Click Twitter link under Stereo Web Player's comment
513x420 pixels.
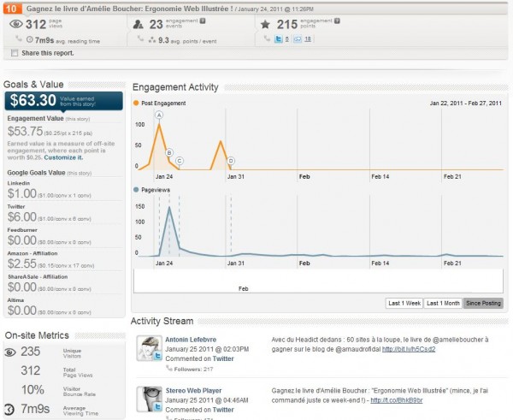click(x=223, y=410)
